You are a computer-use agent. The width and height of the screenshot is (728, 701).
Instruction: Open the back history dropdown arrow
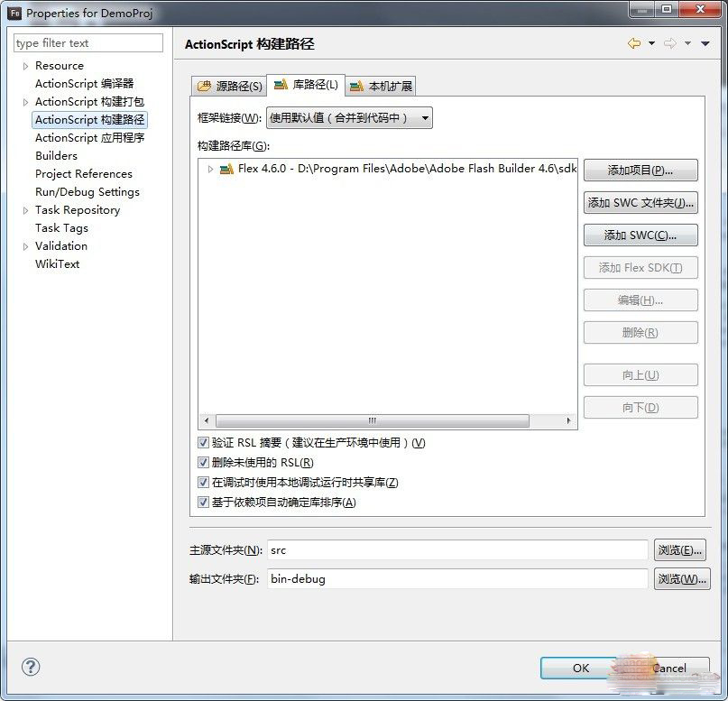pyautogui.click(x=652, y=43)
